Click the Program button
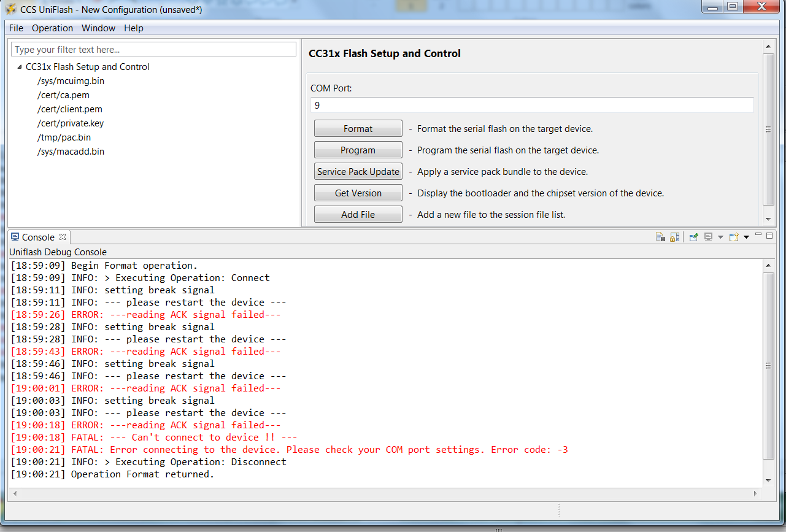Screen dimensions: 786x532 (x=358, y=150)
